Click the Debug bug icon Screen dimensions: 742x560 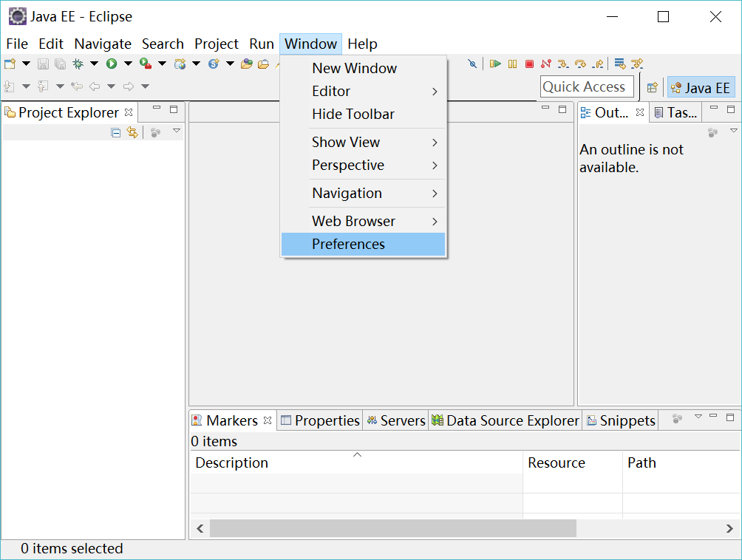[78, 64]
